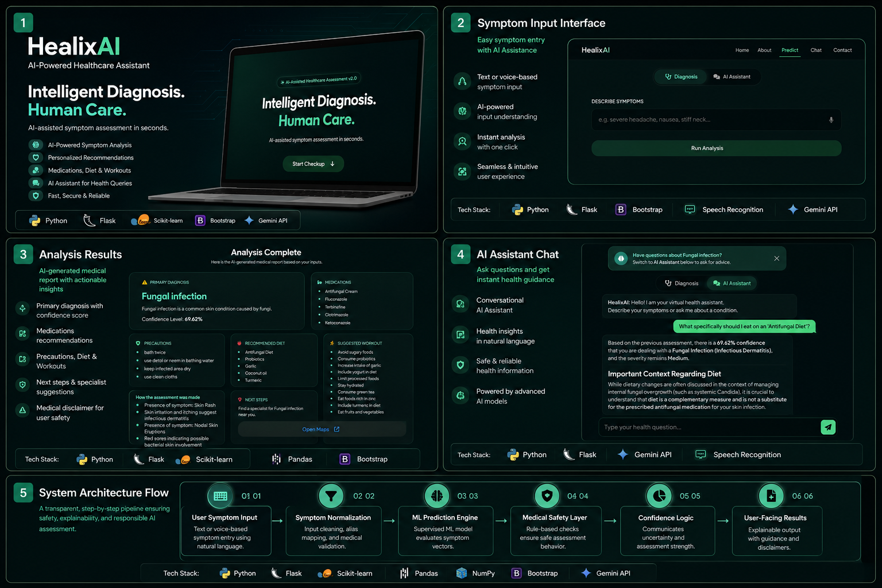Click Gemini API star icon in HealixAI panel
Image resolution: width=882 pixels, height=588 pixels.
point(249,220)
